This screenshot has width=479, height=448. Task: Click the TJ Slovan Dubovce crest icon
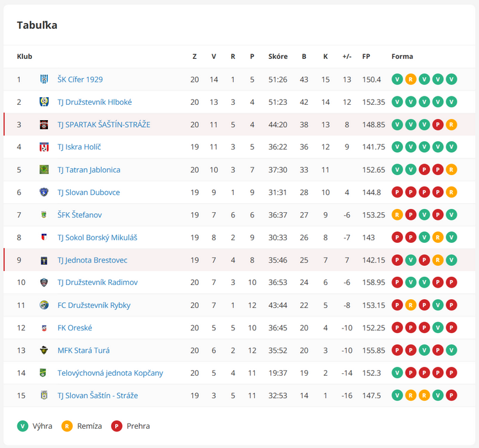tap(44, 192)
